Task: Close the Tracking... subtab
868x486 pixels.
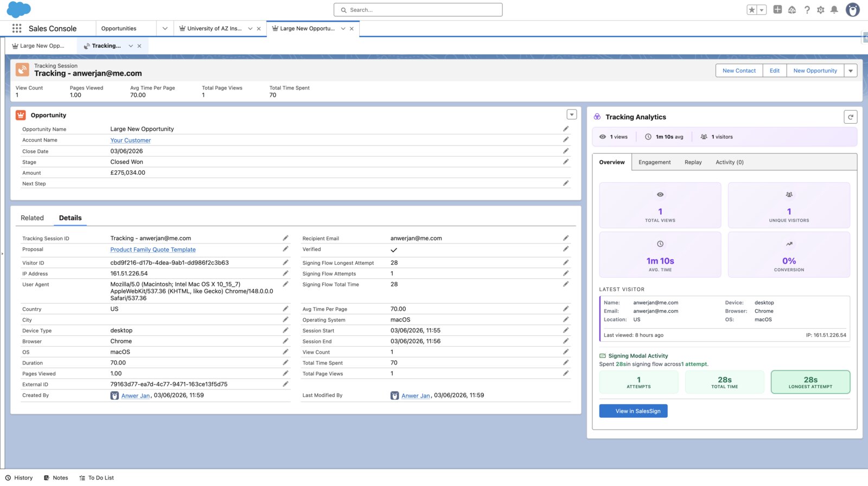Action: (x=139, y=46)
